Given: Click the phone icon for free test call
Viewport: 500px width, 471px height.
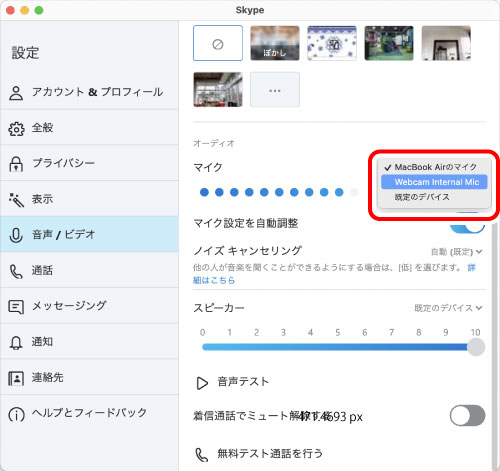Looking at the screenshot, I should 202,455.
